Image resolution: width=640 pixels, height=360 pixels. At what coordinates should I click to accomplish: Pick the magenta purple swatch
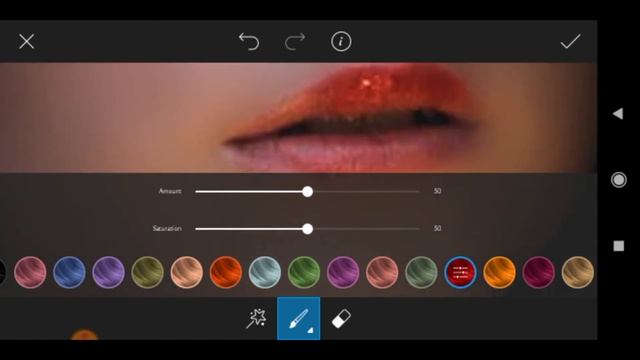(343, 272)
